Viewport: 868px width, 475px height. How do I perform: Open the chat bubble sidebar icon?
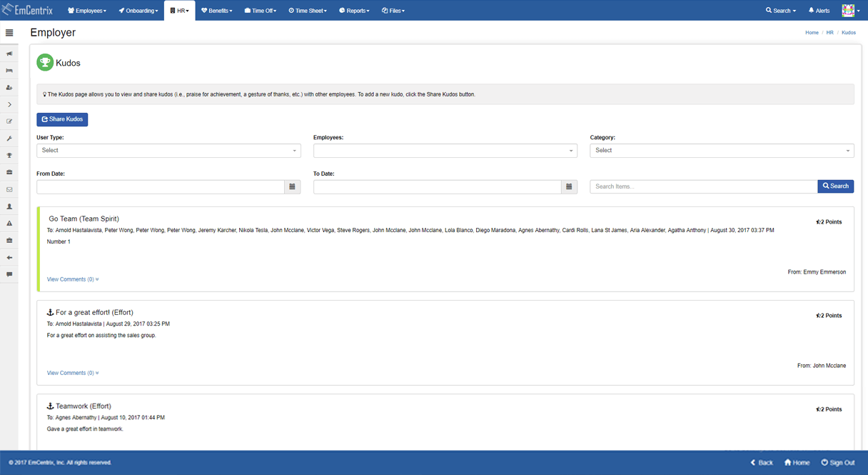click(9, 274)
